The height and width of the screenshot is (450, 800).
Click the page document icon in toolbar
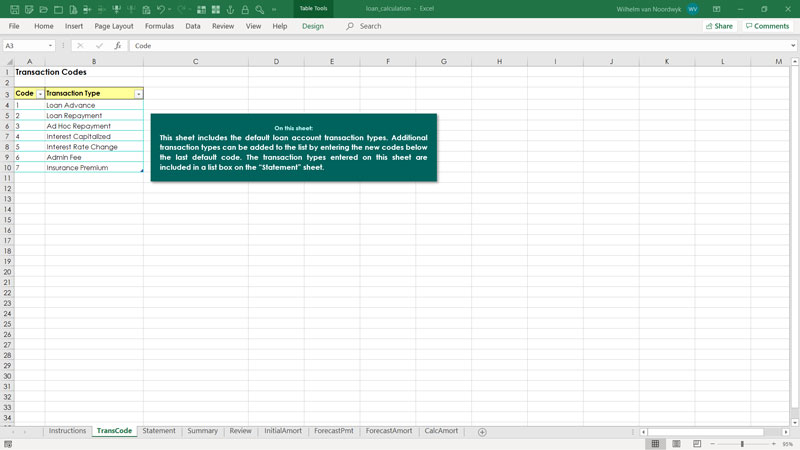[73, 9]
